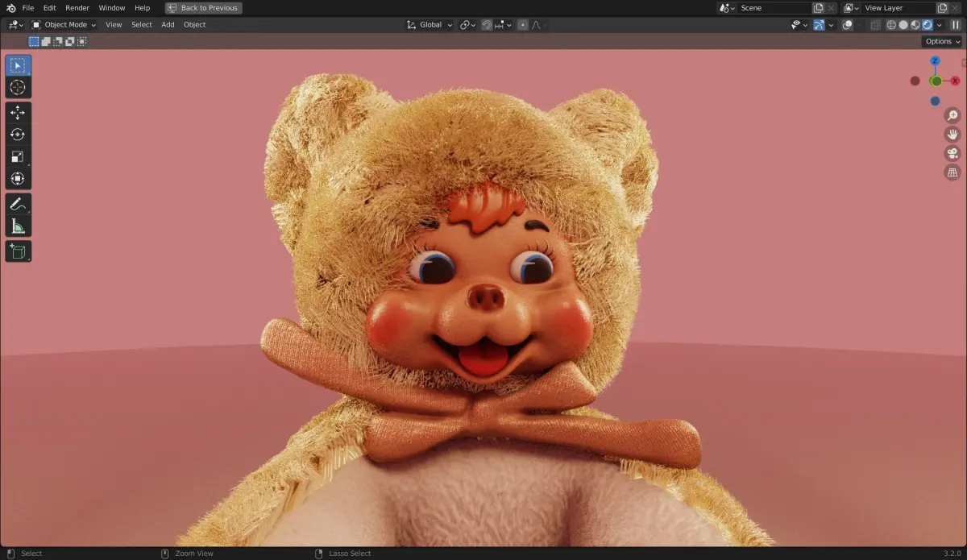Open the File menu
This screenshot has height=560, width=967.
click(x=28, y=8)
